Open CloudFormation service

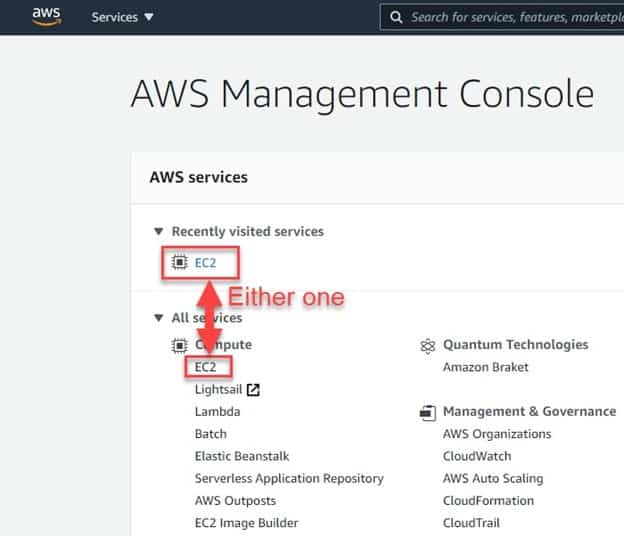point(488,501)
